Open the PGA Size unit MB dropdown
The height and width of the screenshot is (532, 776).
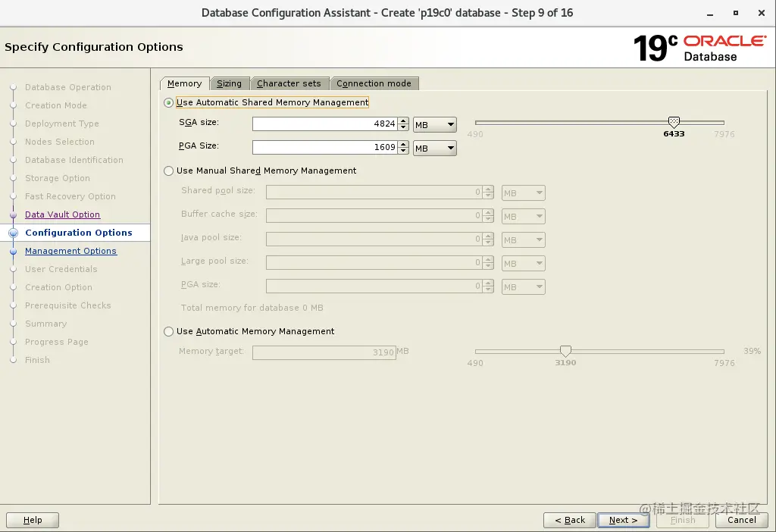pos(434,148)
